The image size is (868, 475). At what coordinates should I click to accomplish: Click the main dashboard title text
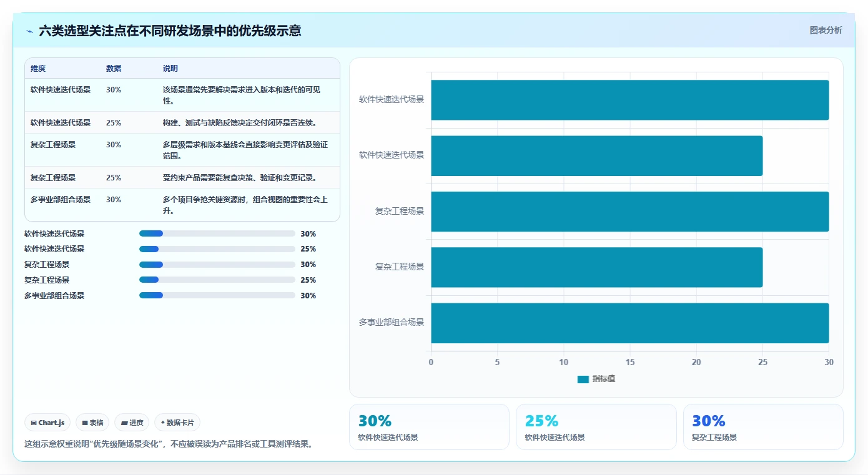[170, 31]
